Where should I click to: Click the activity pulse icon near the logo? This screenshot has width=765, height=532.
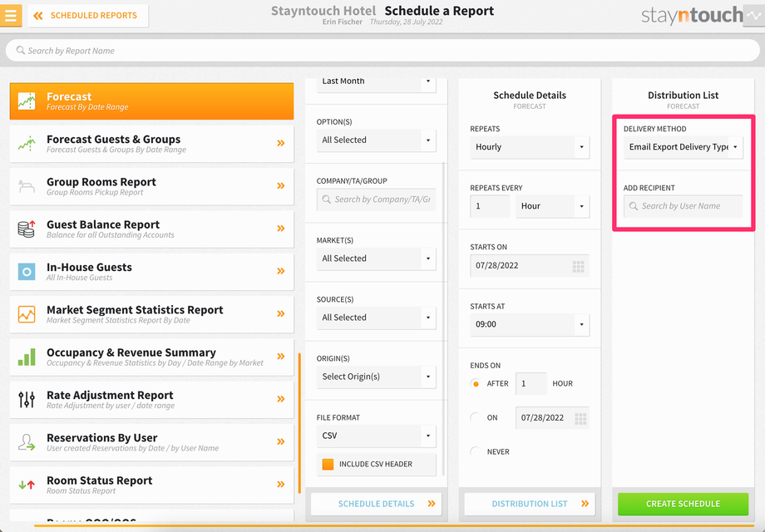pyautogui.click(x=754, y=16)
